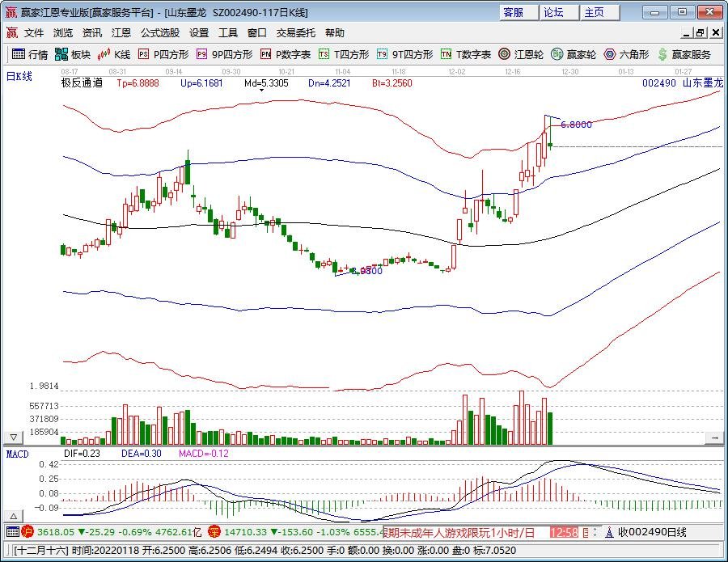Screen dimensions: 728x562
Task: Launch the 江恩轮 Gann wheel
Action: [520, 54]
